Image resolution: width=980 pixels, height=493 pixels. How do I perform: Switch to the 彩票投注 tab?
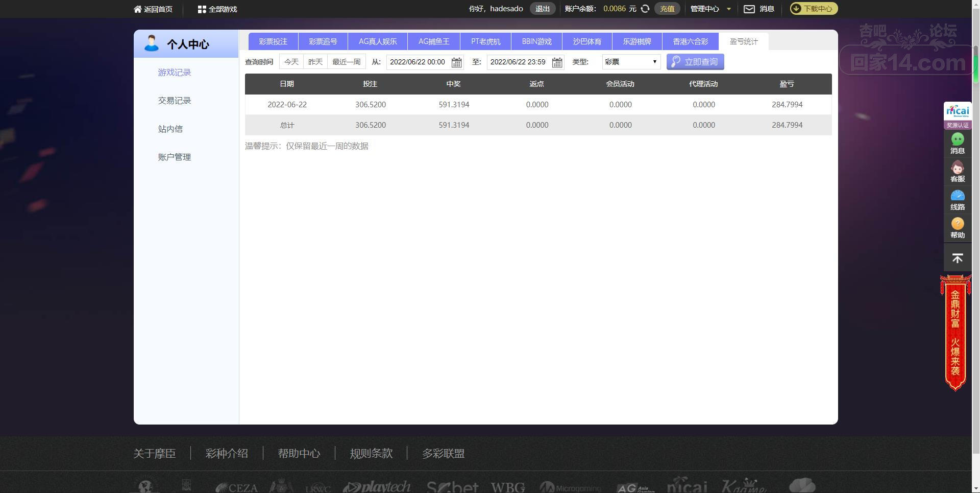(x=273, y=41)
